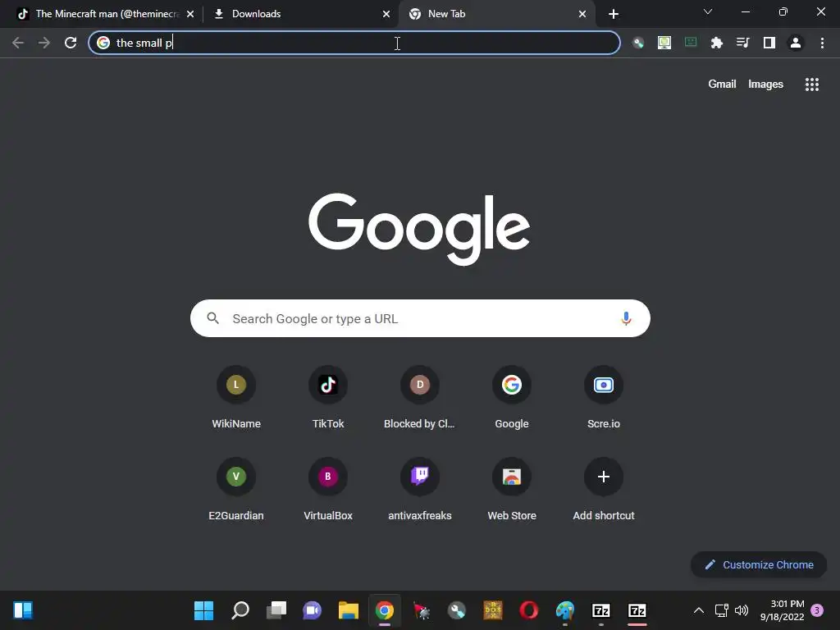Open the Extensions puzzle piece menu
This screenshot has height=630, width=840.
[x=717, y=43]
